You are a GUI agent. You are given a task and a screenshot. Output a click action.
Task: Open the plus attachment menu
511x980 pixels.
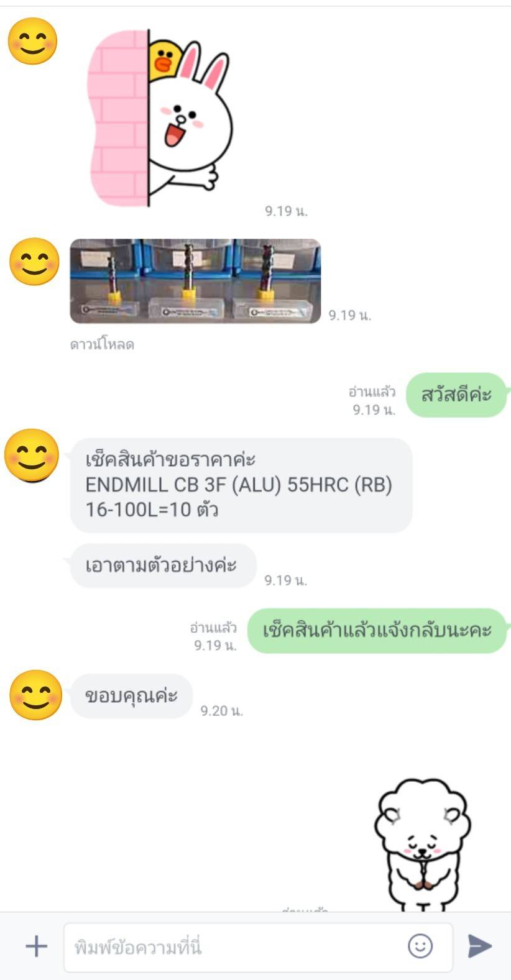click(x=36, y=946)
